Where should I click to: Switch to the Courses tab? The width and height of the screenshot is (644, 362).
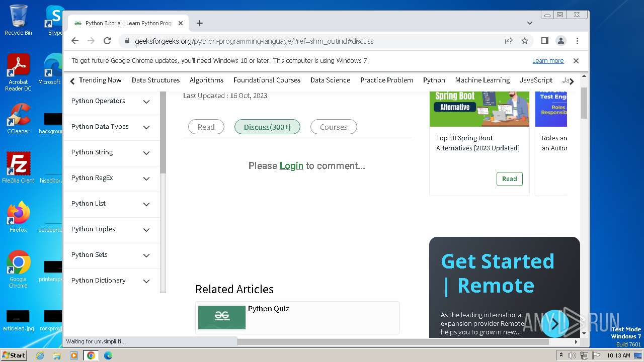point(334,127)
